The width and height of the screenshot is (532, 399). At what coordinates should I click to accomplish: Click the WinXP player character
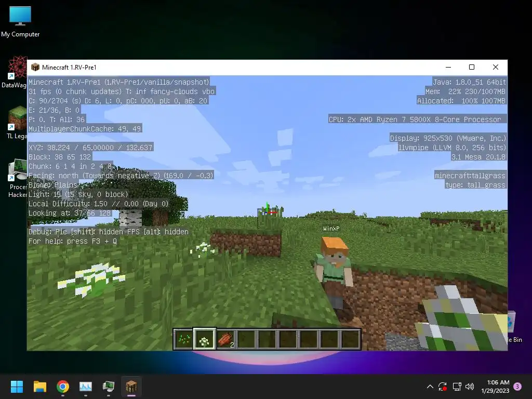pos(334,275)
